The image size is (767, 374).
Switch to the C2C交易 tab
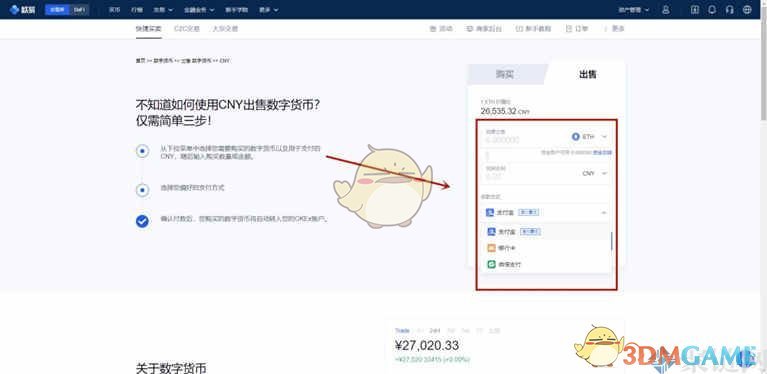point(187,29)
